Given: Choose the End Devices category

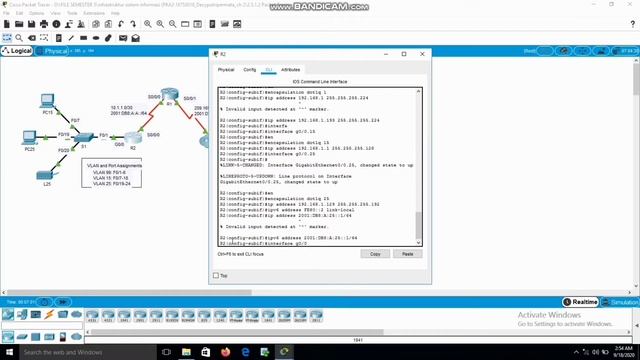Looking at the screenshot, I should (x=22, y=314).
